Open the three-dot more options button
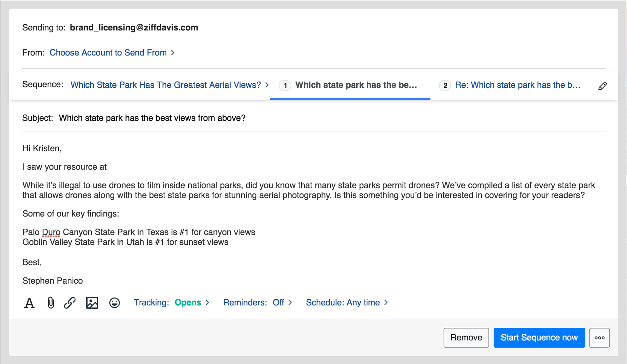Viewport: 627px width, 364px height. point(599,338)
